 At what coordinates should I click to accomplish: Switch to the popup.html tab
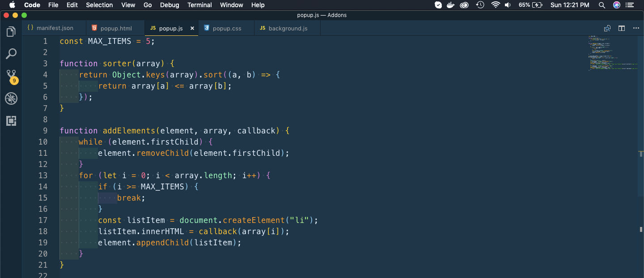pos(115,28)
